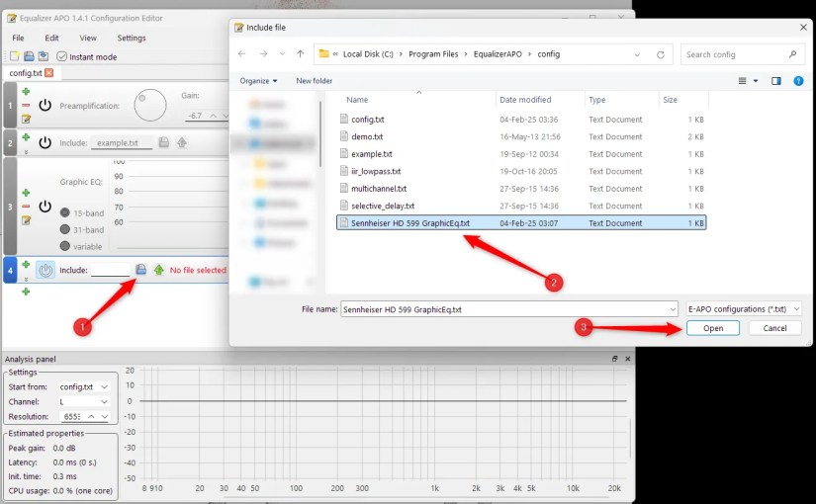
Task: Open recent locations dropdown chevron in dialog
Action: coord(282,54)
